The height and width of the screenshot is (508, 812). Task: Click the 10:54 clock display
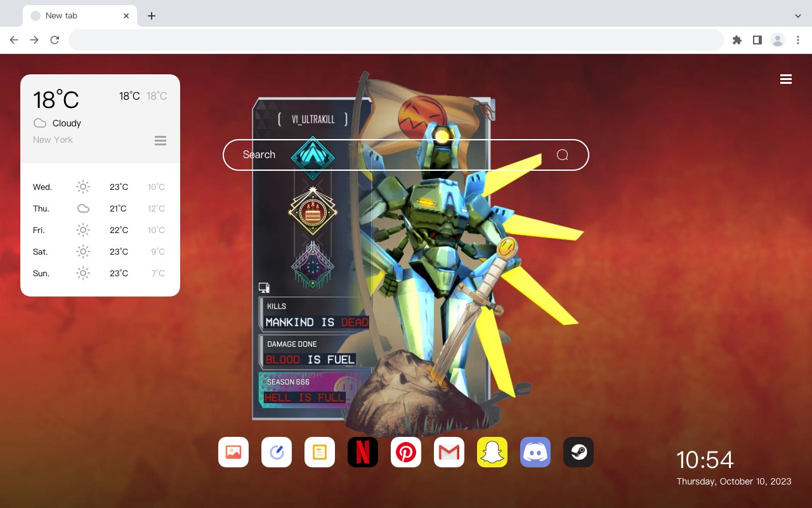(705, 460)
